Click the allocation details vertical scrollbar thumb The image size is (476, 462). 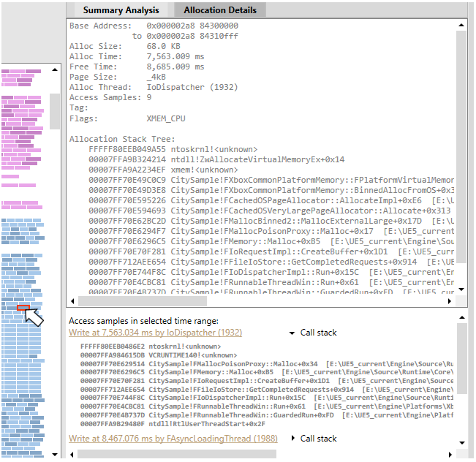pos(461,147)
